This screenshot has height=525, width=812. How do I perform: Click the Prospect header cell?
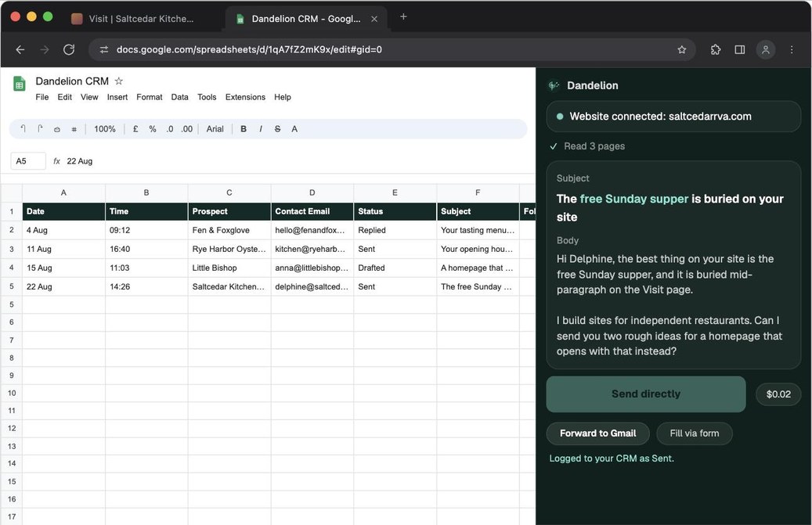(229, 211)
